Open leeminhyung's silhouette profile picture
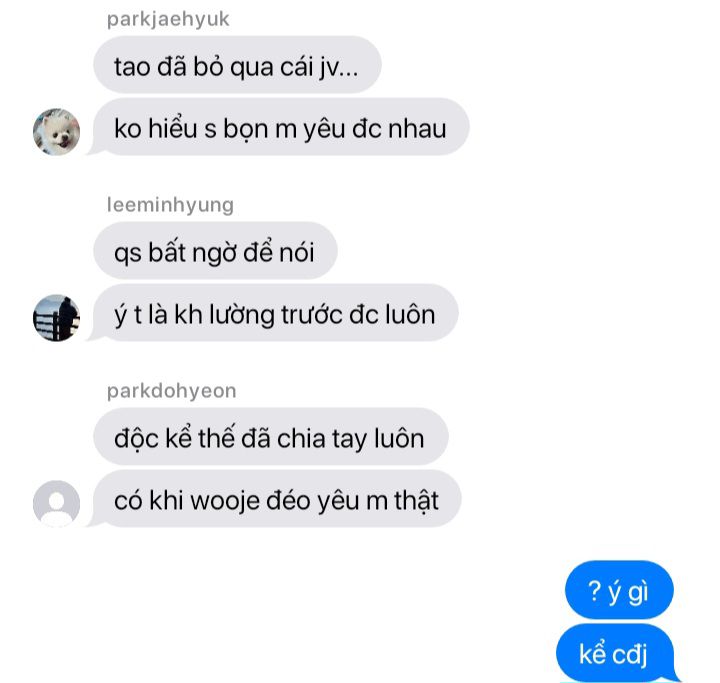720x683 pixels. 56,318
